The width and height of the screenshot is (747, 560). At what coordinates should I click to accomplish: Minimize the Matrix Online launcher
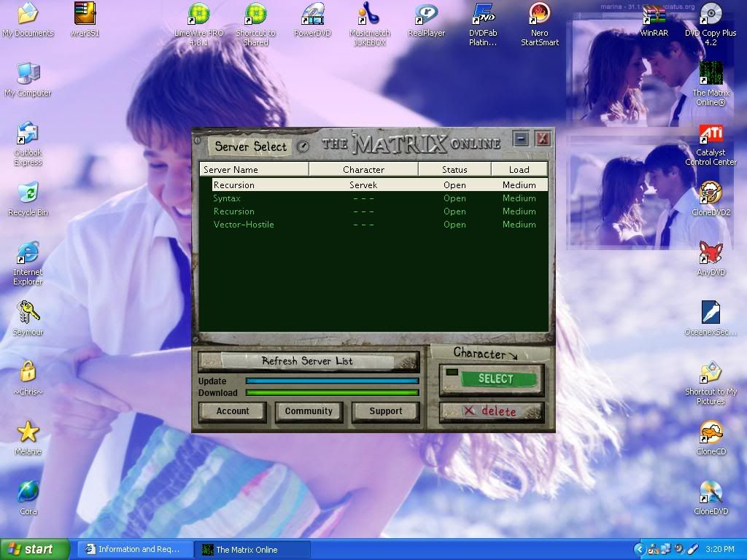pyautogui.click(x=521, y=139)
